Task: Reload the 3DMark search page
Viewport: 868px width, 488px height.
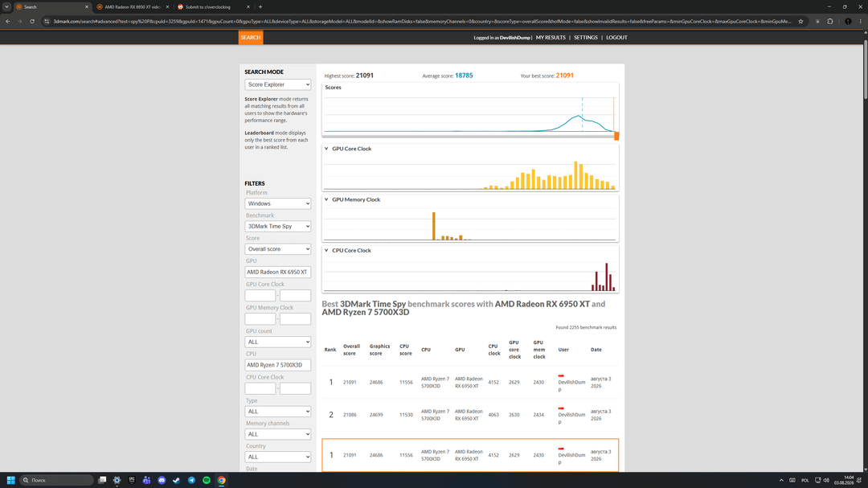Action: tap(32, 22)
